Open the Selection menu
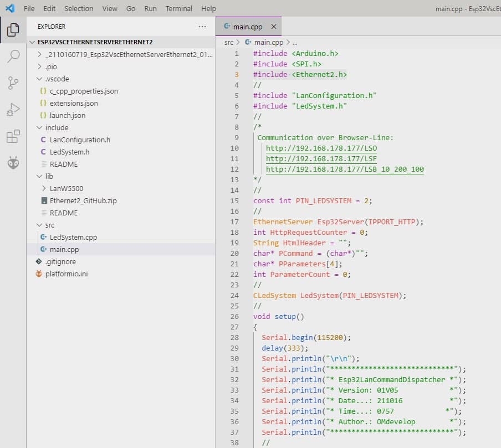 tap(79, 9)
